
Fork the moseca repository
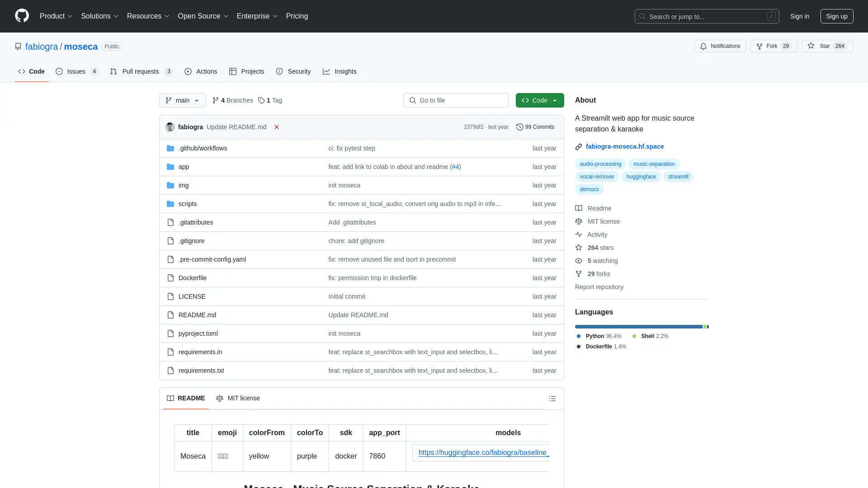(774, 46)
